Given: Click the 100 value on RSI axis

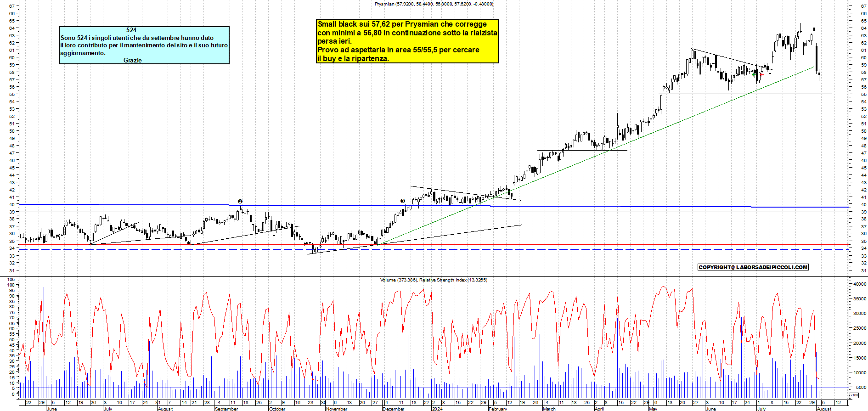Looking at the screenshot, I should pos(11,285).
